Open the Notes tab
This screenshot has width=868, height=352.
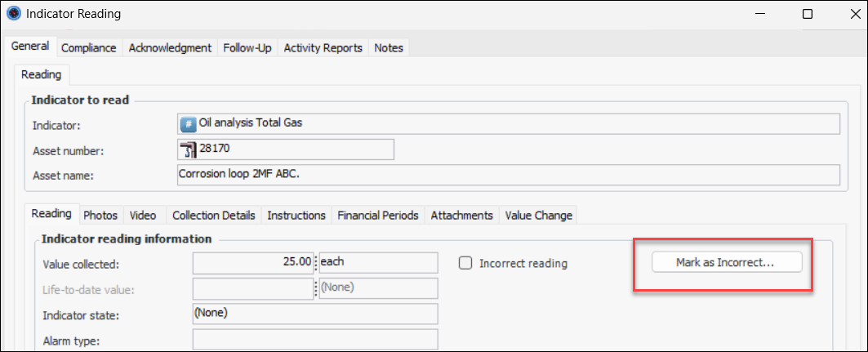pyautogui.click(x=389, y=47)
